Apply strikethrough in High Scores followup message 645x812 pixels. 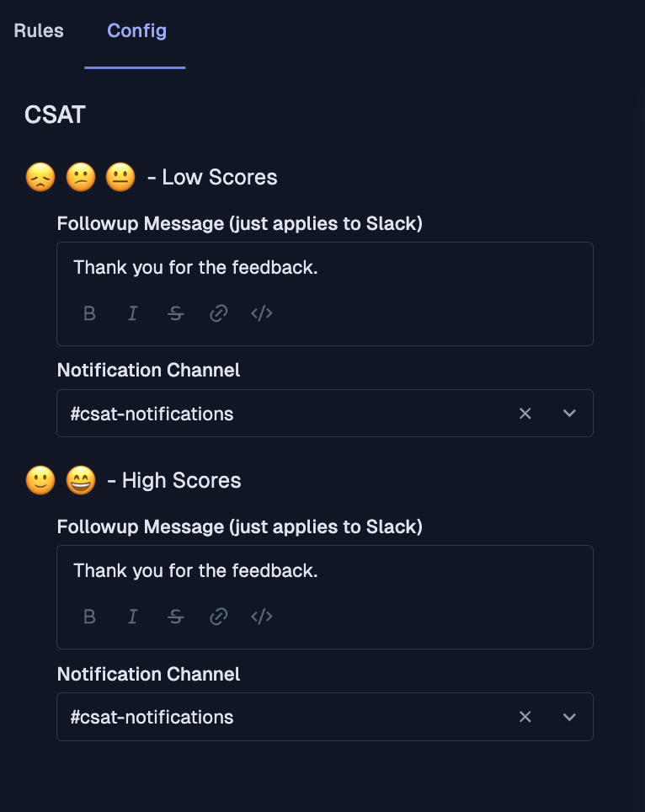tap(175, 617)
